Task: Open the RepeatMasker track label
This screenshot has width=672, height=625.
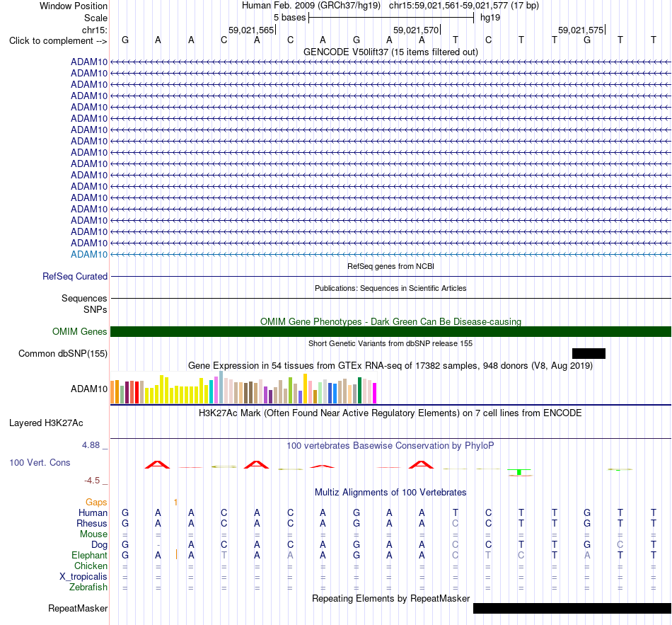Action: [x=78, y=608]
